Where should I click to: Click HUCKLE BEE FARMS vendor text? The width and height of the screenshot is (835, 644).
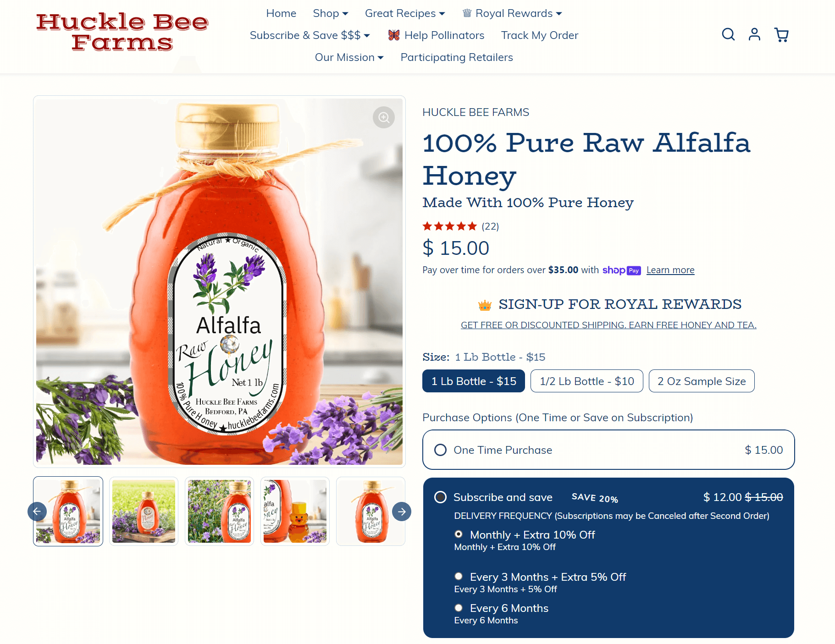coord(476,112)
